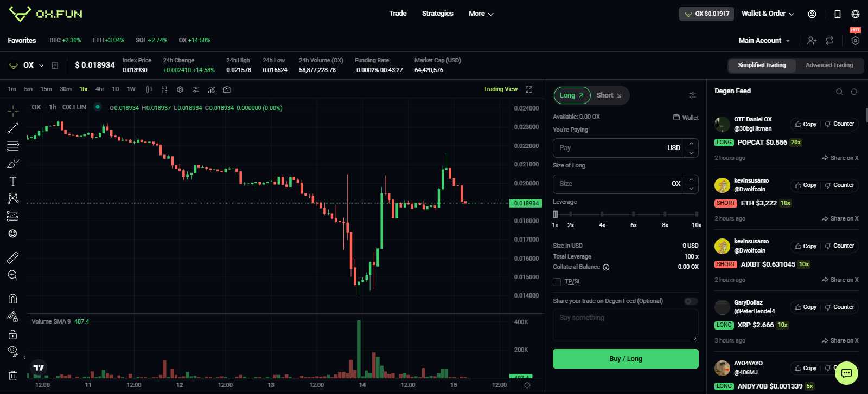The width and height of the screenshot is (868, 394).
Task: Open the OX market pair selector
Action: point(27,66)
